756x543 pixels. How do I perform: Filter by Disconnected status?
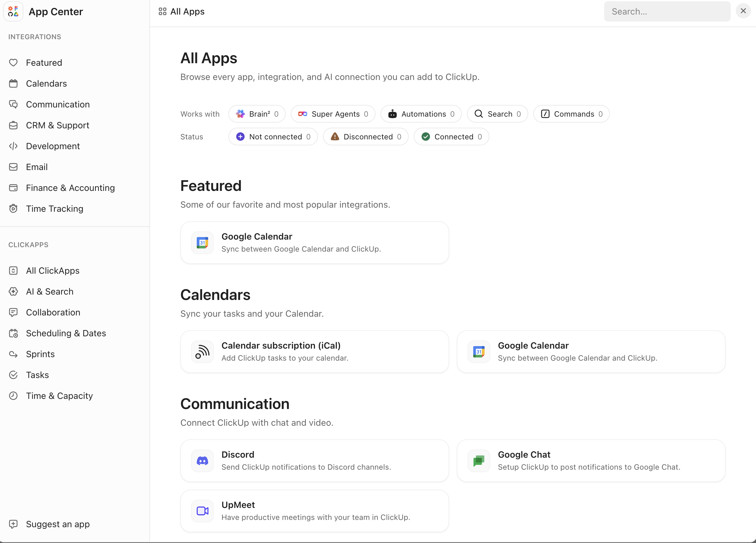pos(366,137)
